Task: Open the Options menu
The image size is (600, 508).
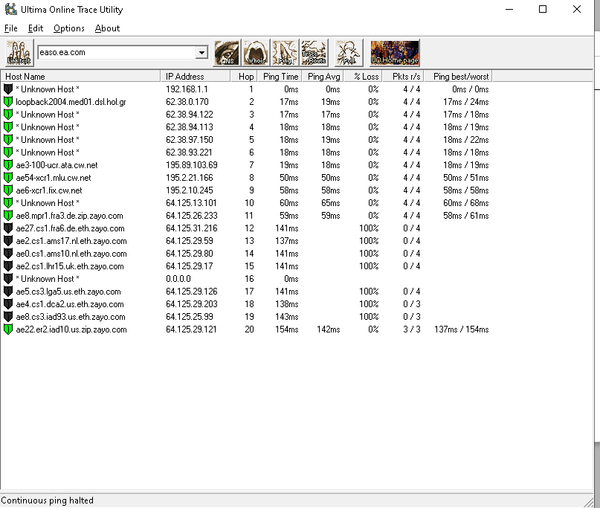Action: 69,28
